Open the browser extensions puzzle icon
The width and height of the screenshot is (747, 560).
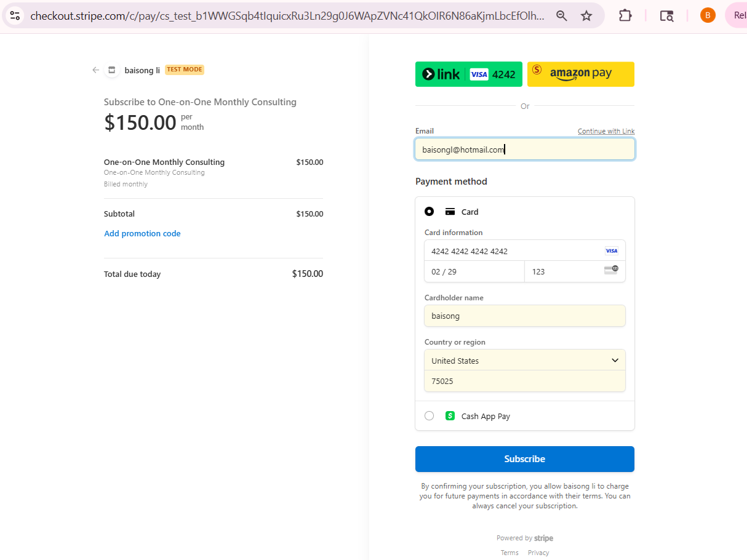click(625, 16)
